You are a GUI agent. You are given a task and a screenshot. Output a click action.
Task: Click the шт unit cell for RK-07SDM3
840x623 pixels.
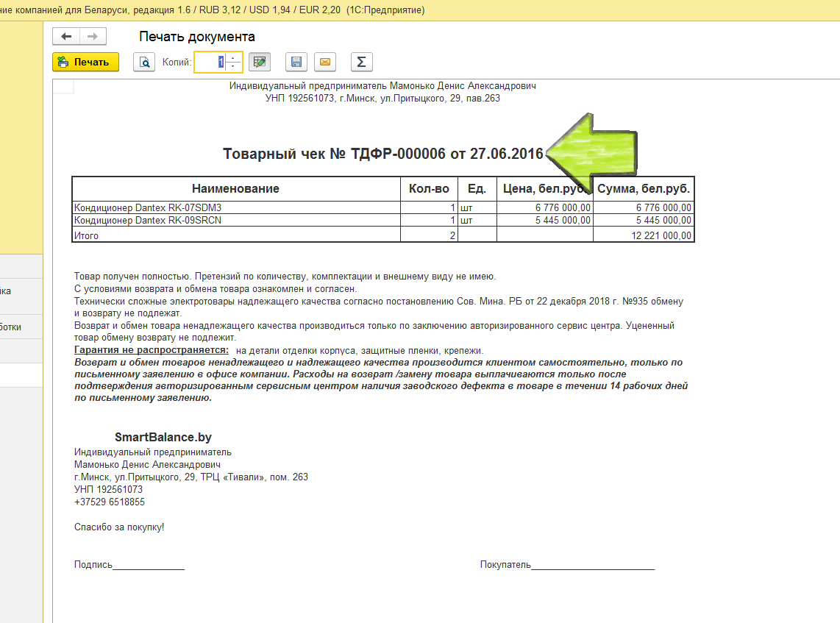click(x=477, y=208)
